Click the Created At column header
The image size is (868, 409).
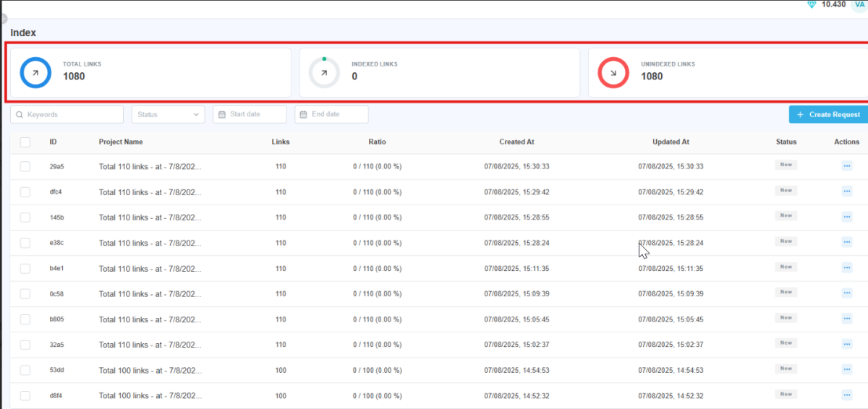tap(516, 142)
